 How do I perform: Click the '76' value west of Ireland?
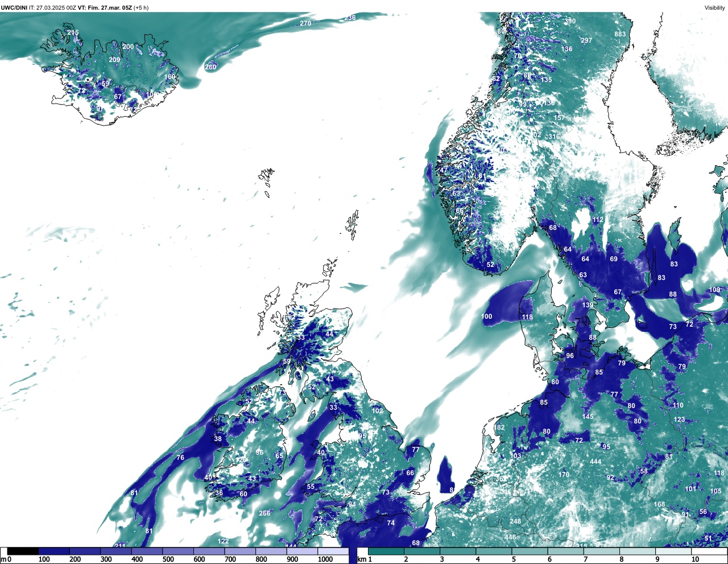[x=180, y=458]
